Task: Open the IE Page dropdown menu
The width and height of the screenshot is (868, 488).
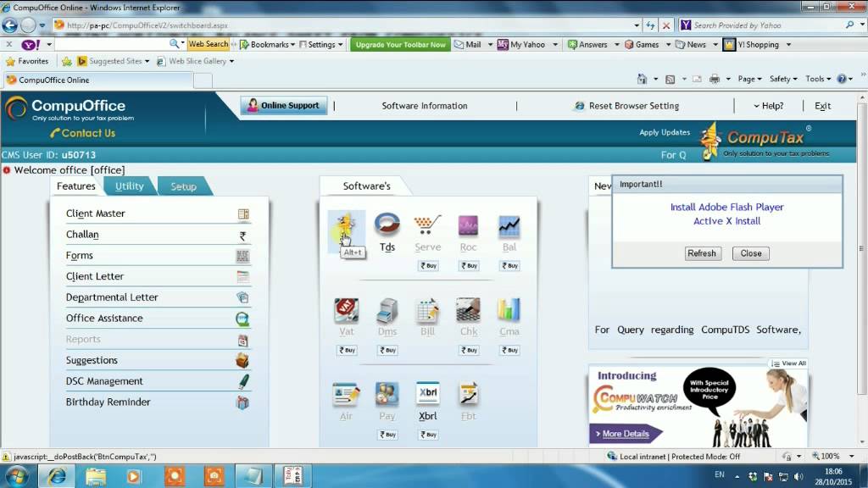Action: click(x=749, y=79)
